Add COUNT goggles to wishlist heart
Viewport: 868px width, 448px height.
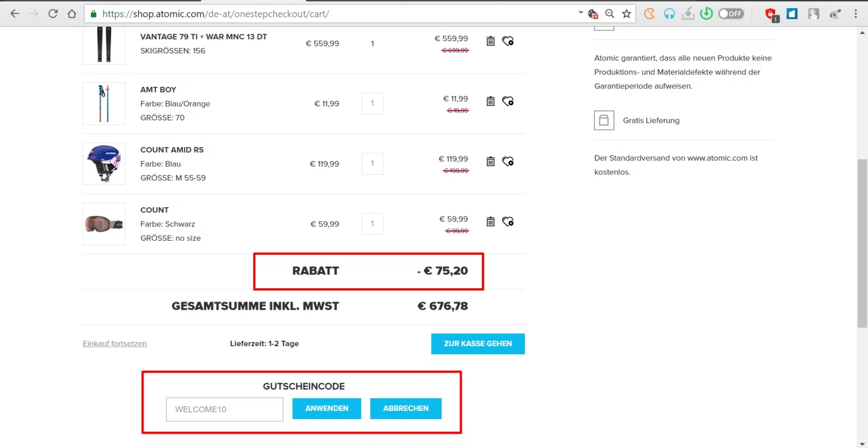coord(507,222)
